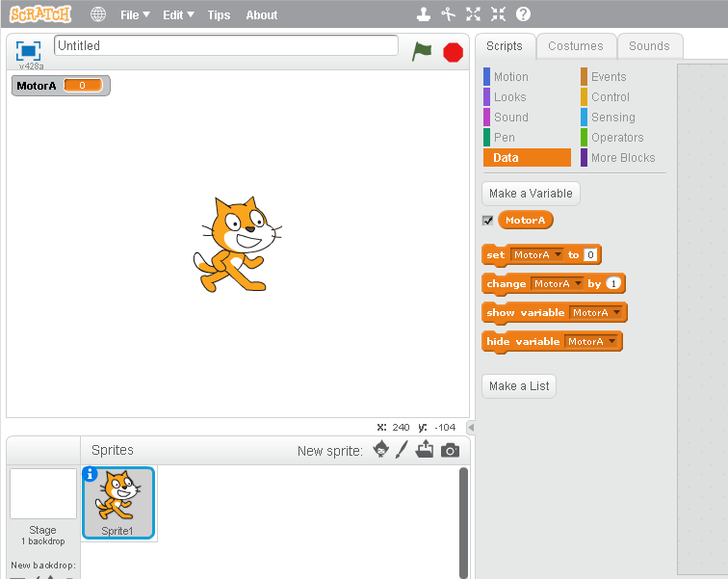This screenshot has height=579, width=728.
Task: Click the MotorA monitor on the stage
Action: click(61, 86)
